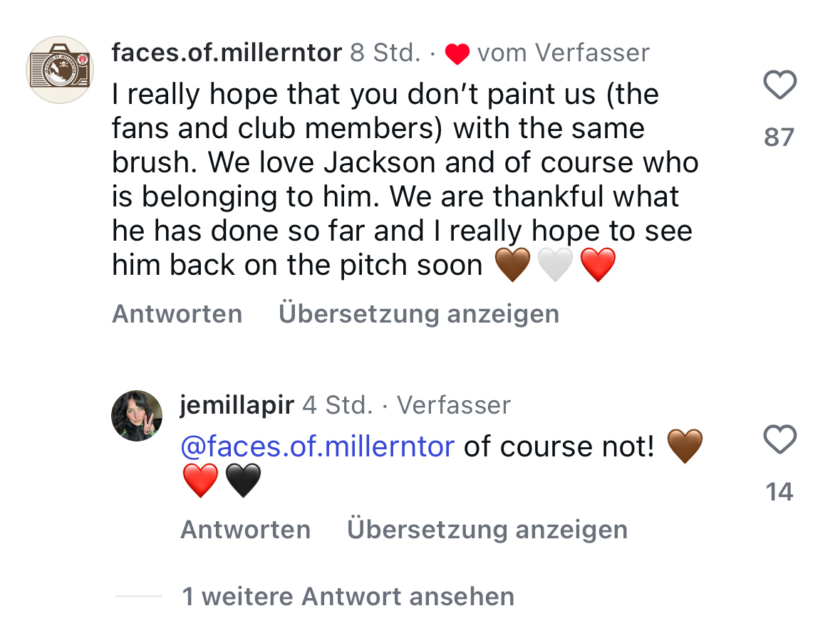The width and height of the screenshot is (840, 633).
Task: Click the red heart beside 'vom Verfasser'
Action: click(457, 53)
